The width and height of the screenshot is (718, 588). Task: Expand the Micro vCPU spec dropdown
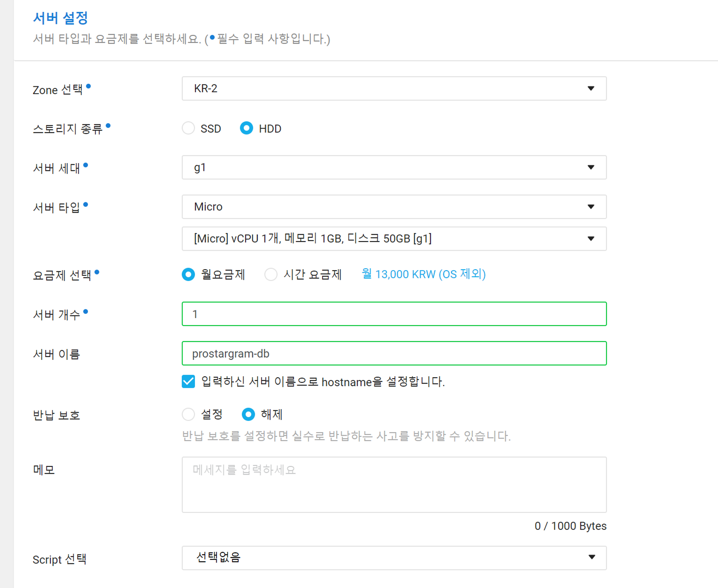click(393, 239)
